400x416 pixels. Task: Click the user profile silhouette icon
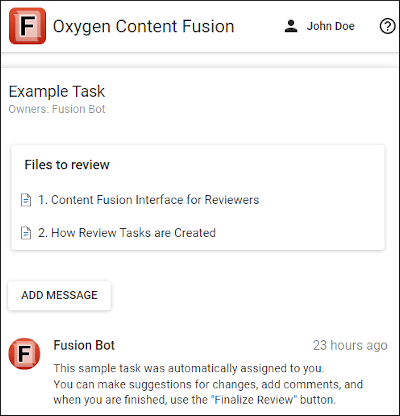click(291, 26)
